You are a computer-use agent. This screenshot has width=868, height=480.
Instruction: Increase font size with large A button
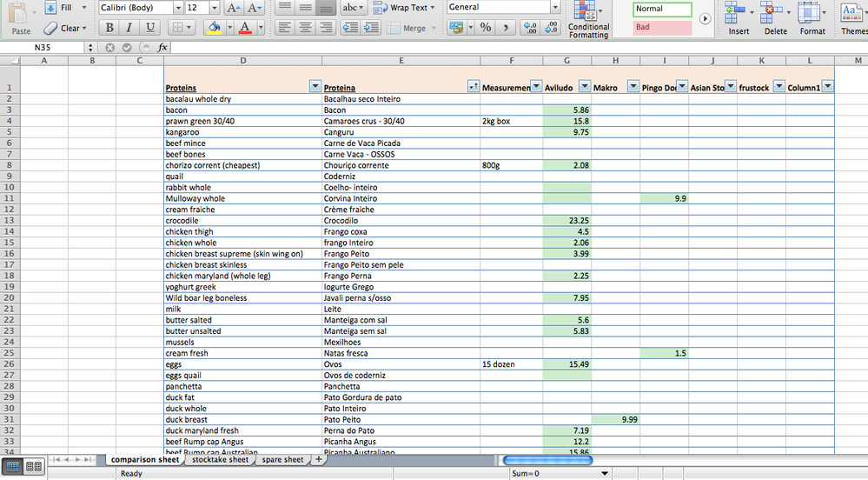point(234,8)
